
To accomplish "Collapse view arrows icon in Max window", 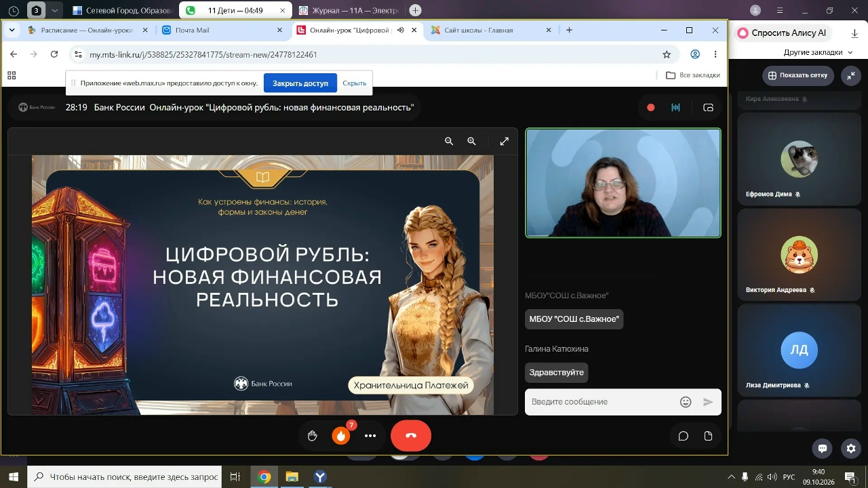I will point(851,75).
